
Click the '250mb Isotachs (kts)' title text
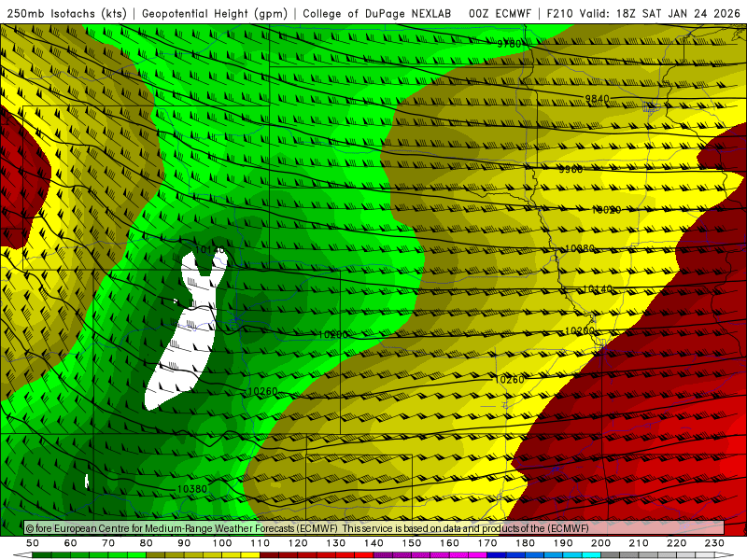tap(66, 14)
